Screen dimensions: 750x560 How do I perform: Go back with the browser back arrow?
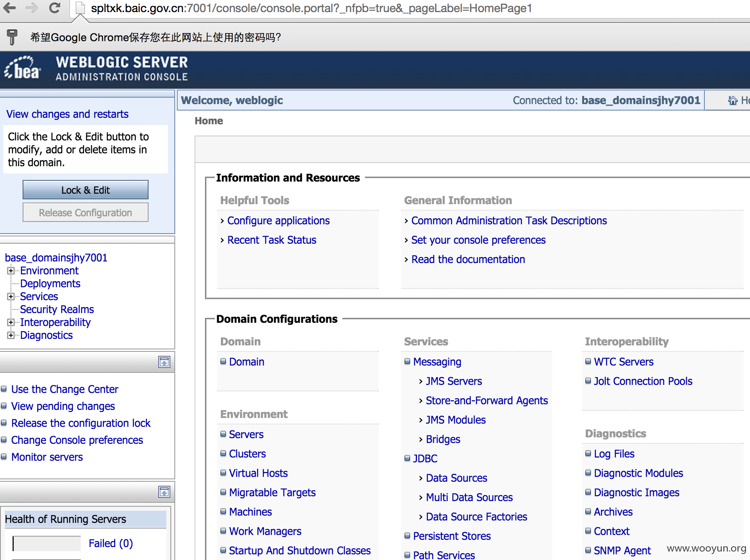pos(10,8)
